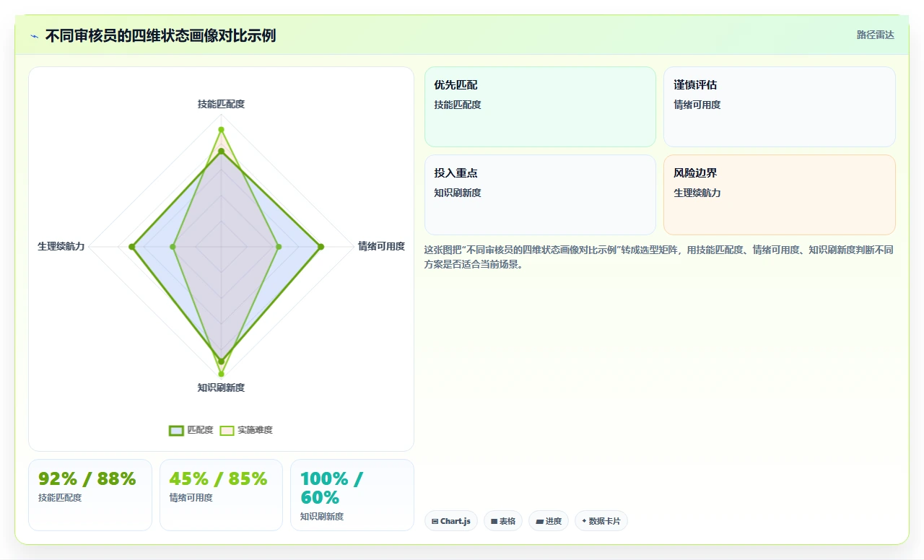Click the dark green point on 情绪可用度 axis
Image resolution: width=924 pixels, height=560 pixels.
[x=321, y=247]
